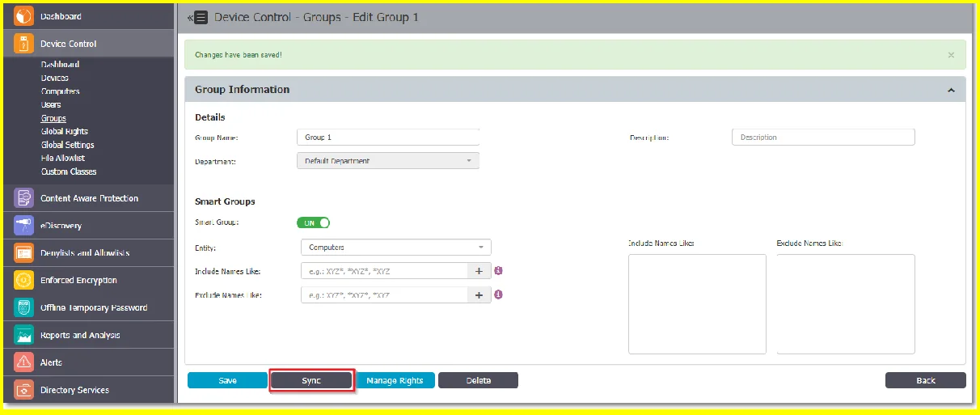
Task: Collapse the Group Information panel
Action: 951,91
